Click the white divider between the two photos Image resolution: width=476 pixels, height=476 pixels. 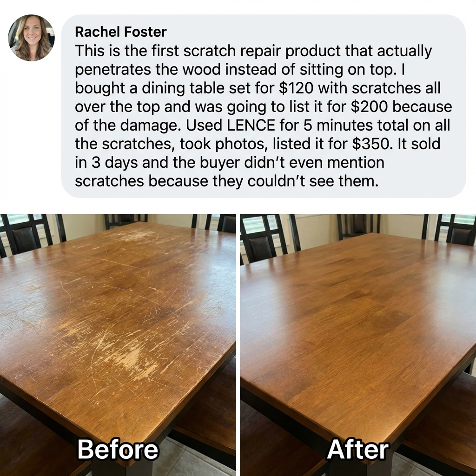click(238, 345)
